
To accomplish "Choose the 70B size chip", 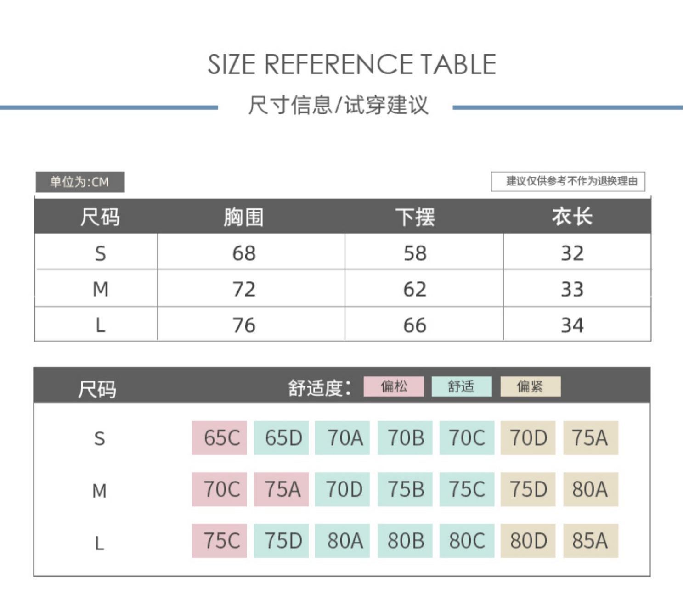I will coord(405,438).
